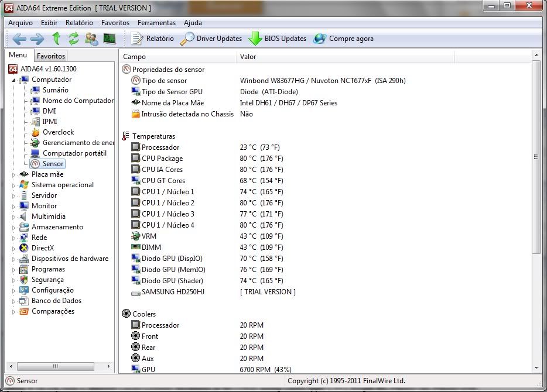Screen dimensions: 547x392
Task: Select the DMI tree item
Action: (x=49, y=111)
